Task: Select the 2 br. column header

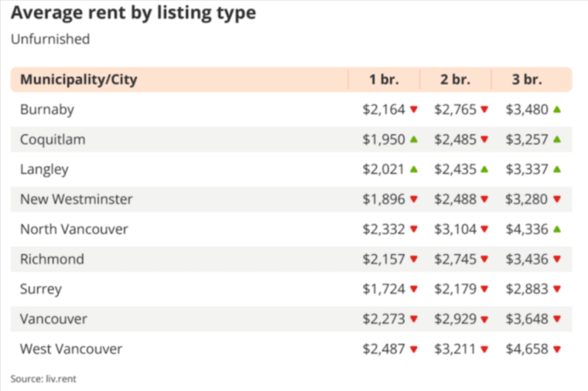Action: [455, 80]
